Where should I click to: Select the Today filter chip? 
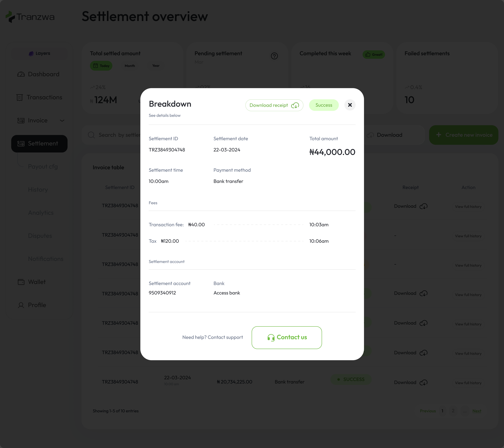(101, 66)
